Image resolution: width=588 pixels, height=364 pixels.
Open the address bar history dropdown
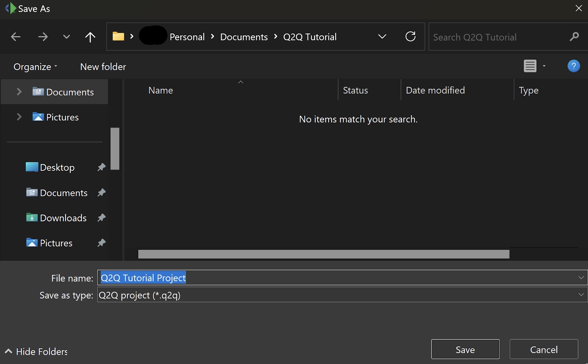382,37
